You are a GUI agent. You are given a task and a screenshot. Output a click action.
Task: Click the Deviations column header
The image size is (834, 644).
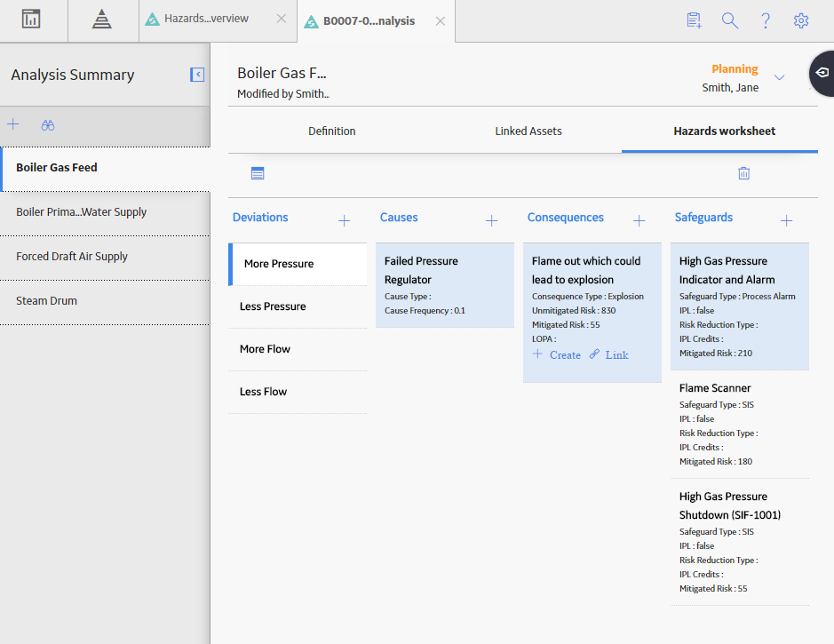(260, 218)
